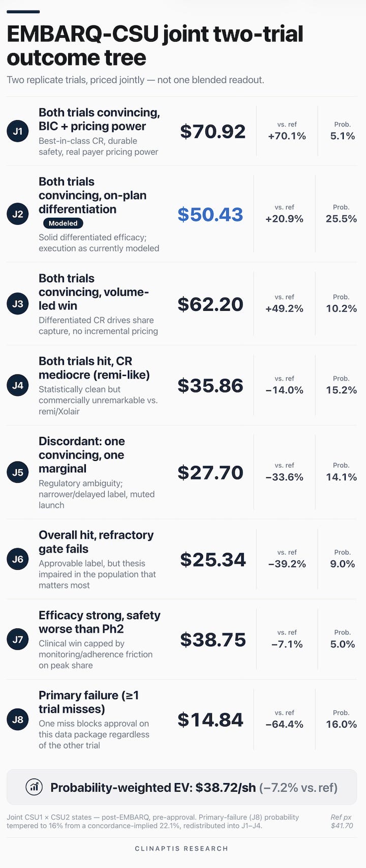Click the Ref px $41.70 note
366x868 pixels.
342,821
